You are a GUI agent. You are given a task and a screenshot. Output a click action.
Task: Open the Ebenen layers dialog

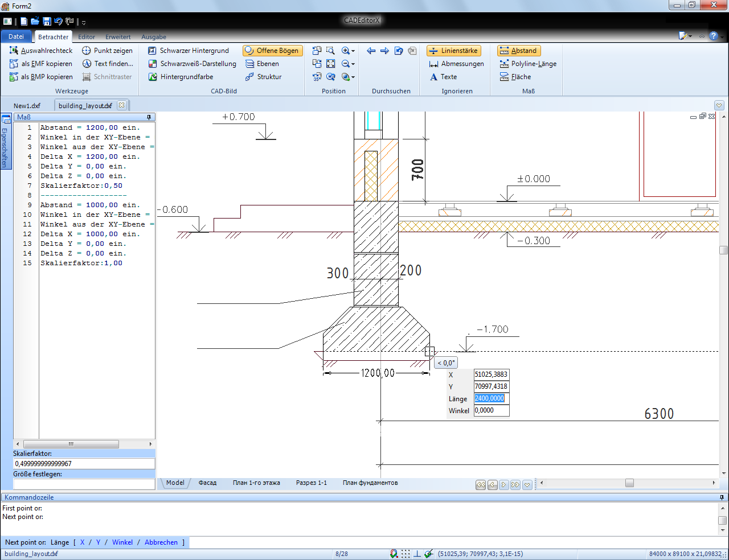[x=262, y=64]
